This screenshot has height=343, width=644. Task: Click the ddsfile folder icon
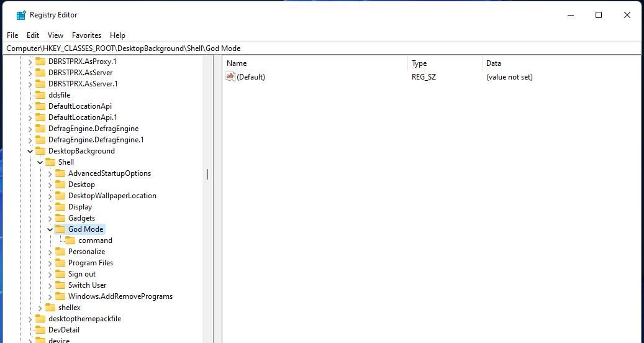pyautogui.click(x=40, y=95)
